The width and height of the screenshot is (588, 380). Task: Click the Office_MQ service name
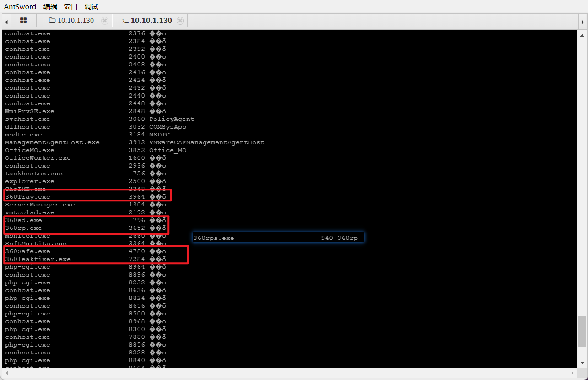167,150
